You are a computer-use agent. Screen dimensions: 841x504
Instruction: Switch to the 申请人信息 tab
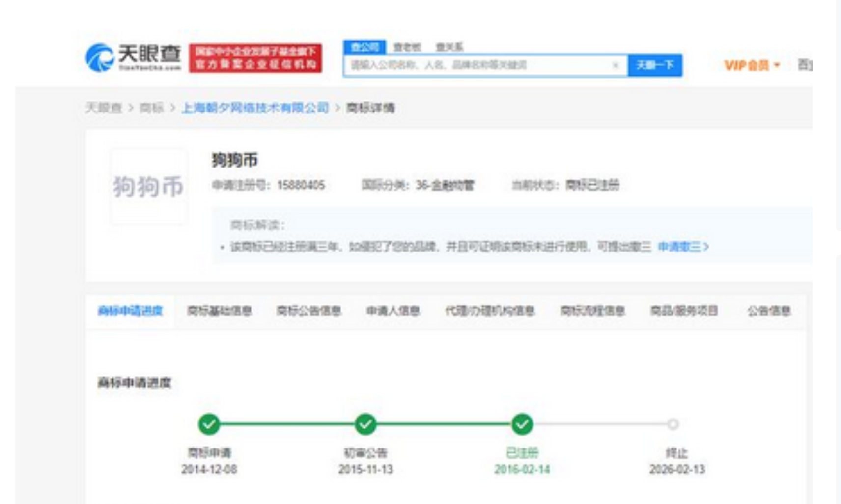(393, 310)
